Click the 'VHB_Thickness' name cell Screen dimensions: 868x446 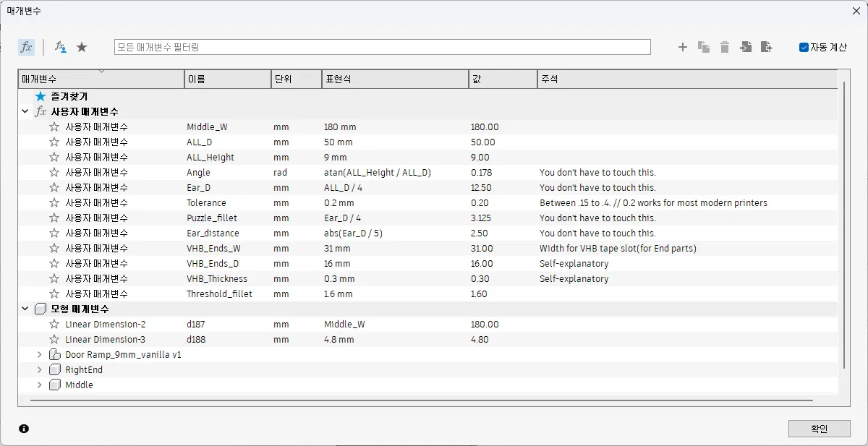217,279
